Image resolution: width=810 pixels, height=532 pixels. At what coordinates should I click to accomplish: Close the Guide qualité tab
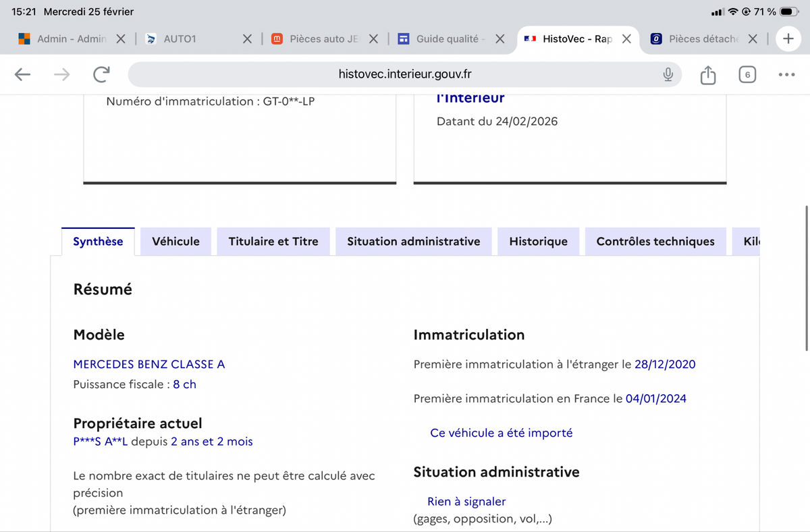500,39
